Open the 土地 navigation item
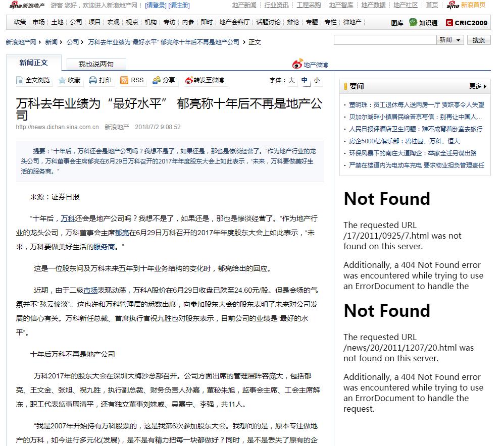 57,22
